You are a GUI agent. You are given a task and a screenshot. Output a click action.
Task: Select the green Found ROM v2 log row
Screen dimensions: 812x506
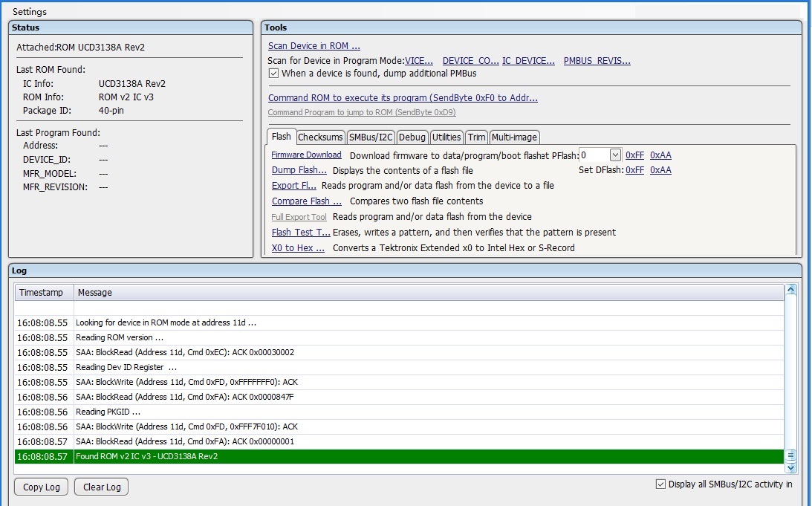(399, 456)
